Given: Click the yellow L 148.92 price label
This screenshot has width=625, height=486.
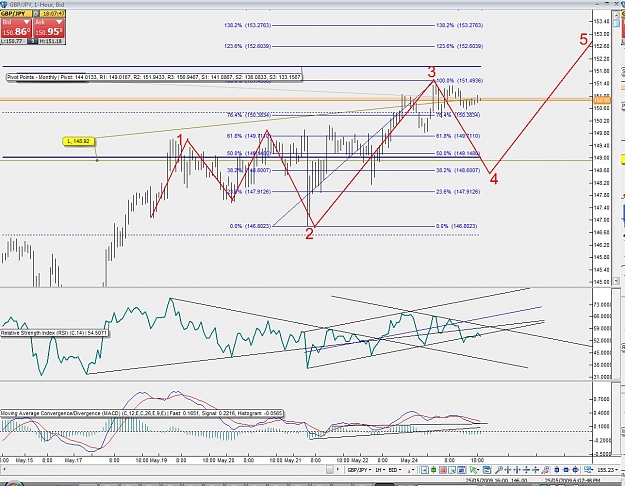Looking at the screenshot, I should click(x=79, y=141).
